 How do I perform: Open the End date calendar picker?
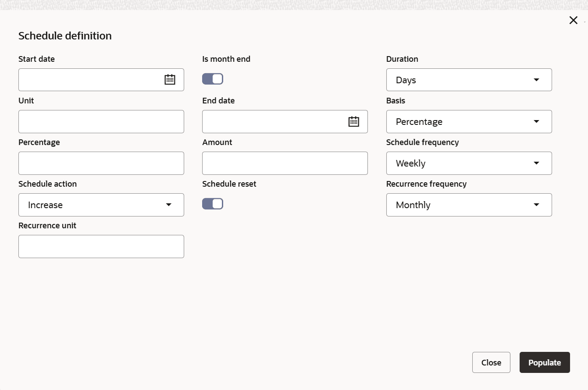[353, 121]
